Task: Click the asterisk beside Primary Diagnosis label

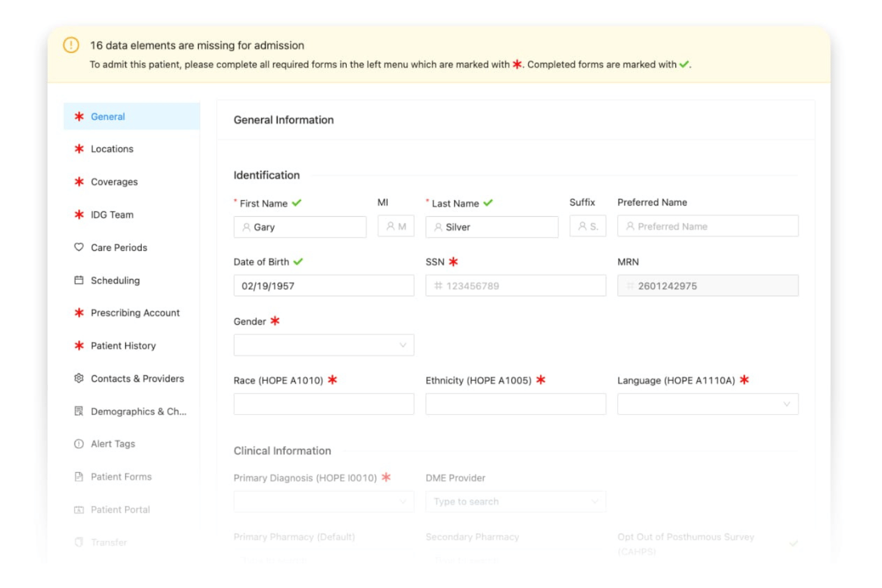Action: pos(386,477)
